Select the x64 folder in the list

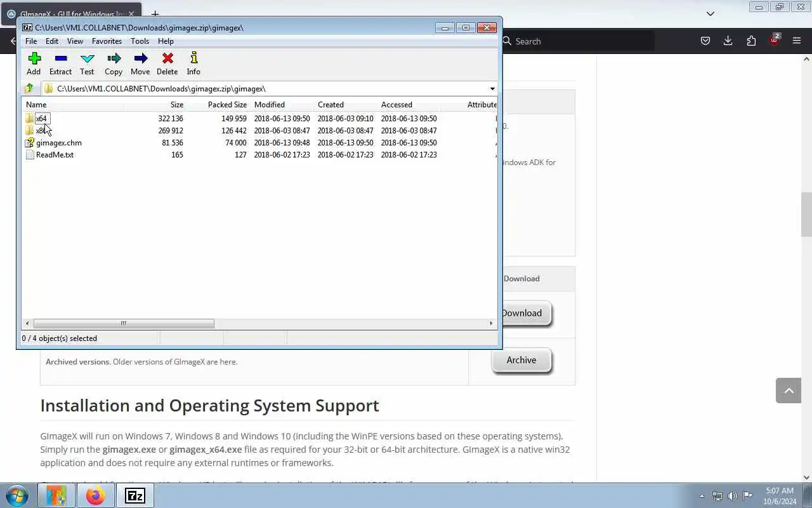click(41, 119)
